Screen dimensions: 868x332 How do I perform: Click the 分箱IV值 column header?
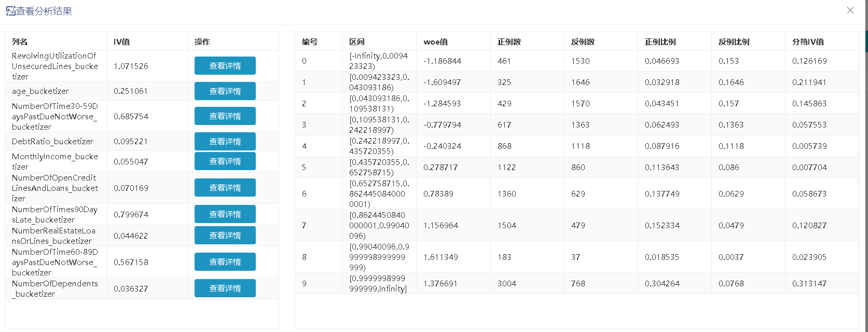[808, 41]
